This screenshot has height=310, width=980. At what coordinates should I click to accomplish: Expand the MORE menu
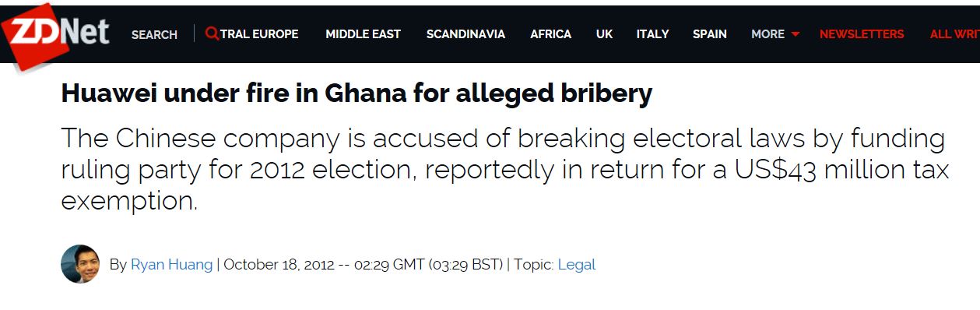click(767, 34)
